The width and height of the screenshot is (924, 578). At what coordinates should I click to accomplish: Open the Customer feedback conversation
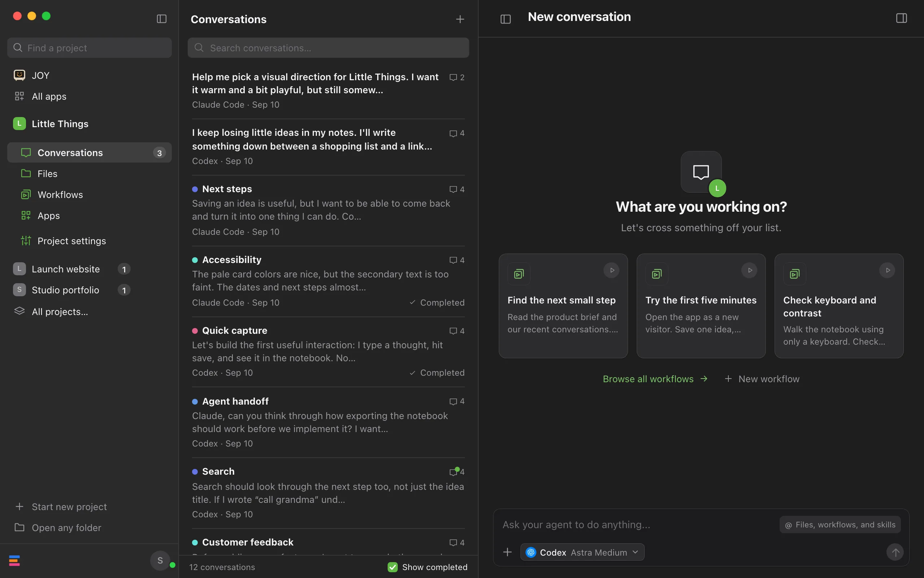click(328, 543)
